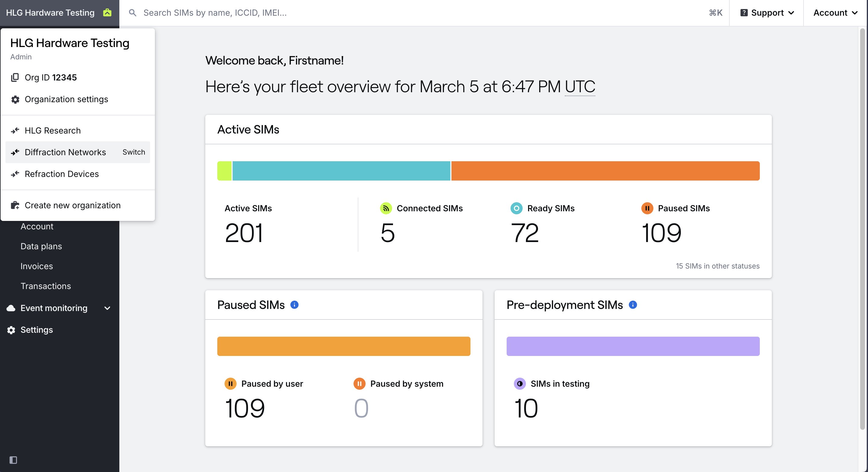This screenshot has height=472, width=868.
Task: Click the Connected SIMs green signal icon
Action: pyautogui.click(x=386, y=208)
